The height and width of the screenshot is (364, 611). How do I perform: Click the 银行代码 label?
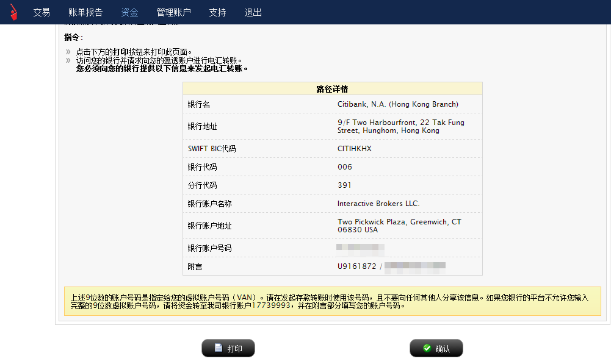pos(202,167)
